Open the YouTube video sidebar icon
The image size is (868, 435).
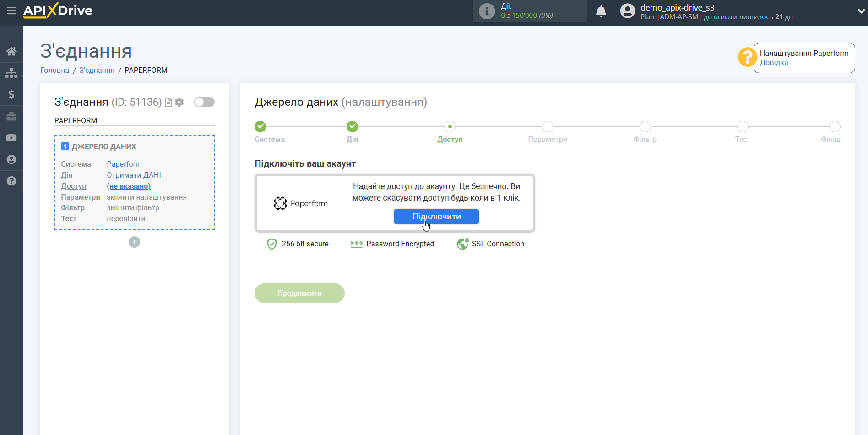(11, 138)
